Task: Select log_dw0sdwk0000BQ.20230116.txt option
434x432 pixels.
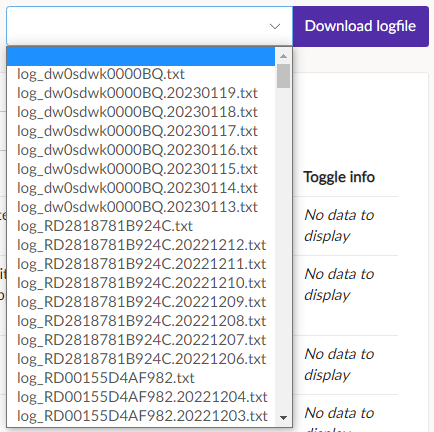Action: 141,150
